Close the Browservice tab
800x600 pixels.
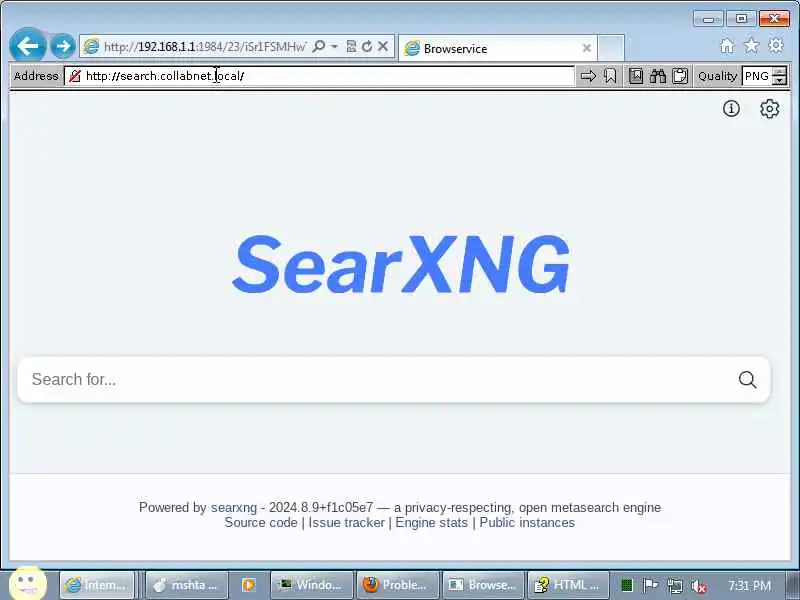(x=587, y=48)
